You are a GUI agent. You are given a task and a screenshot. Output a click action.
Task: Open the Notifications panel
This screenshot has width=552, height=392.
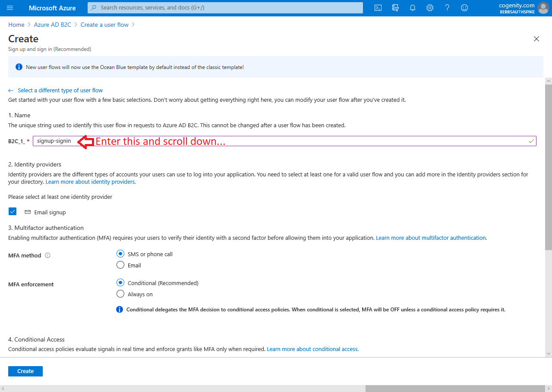(412, 8)
